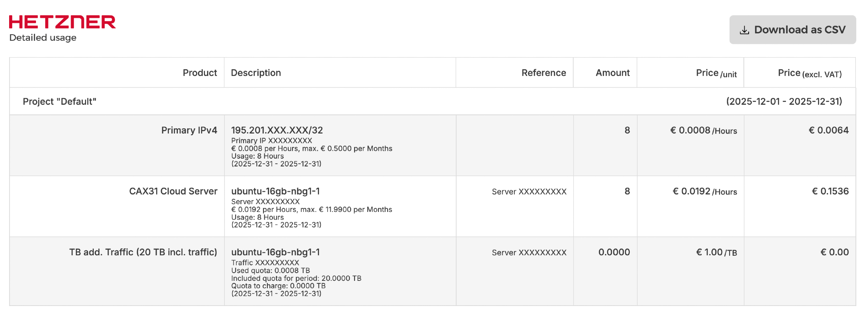Select the Project "Default" row label
Viewport: 868px width, 319px height.
click(59, 101)
